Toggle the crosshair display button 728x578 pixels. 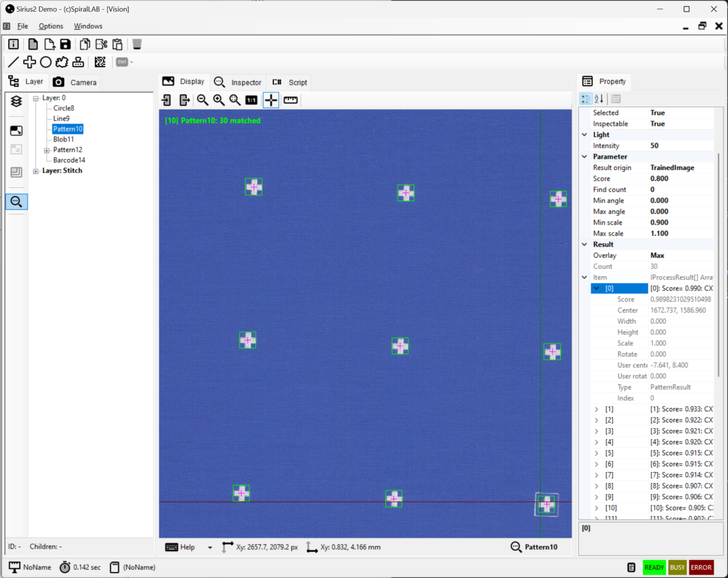(x=271, y=100)
